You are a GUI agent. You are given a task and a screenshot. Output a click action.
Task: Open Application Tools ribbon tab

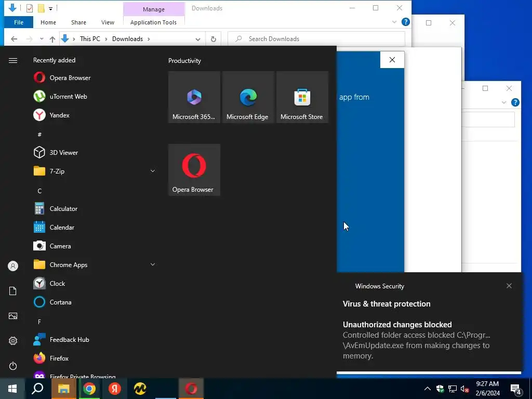(x=153, y=22)
